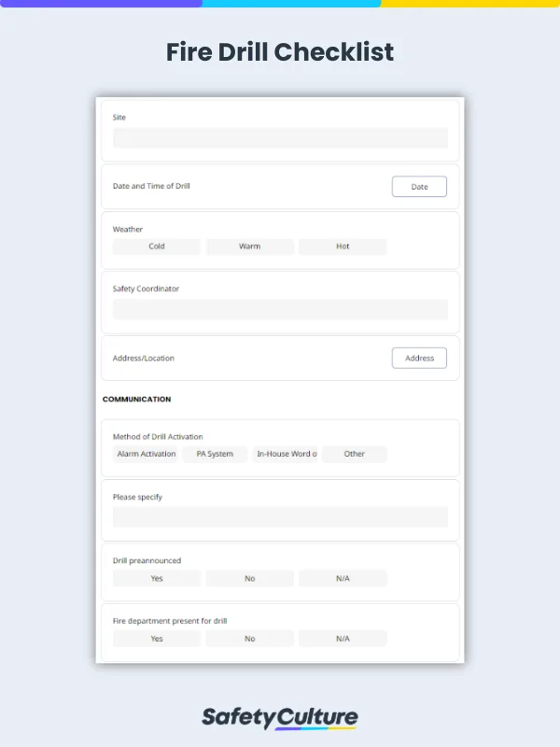Viewport: 560px width, 747px height.
Task: Open the Date picker button
Action: 419,187
